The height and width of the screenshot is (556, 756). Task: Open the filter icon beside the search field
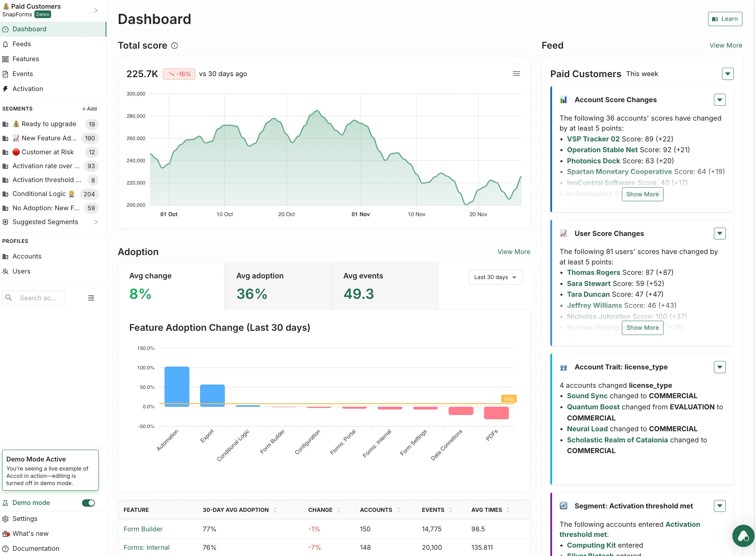(x=91, y=298)
